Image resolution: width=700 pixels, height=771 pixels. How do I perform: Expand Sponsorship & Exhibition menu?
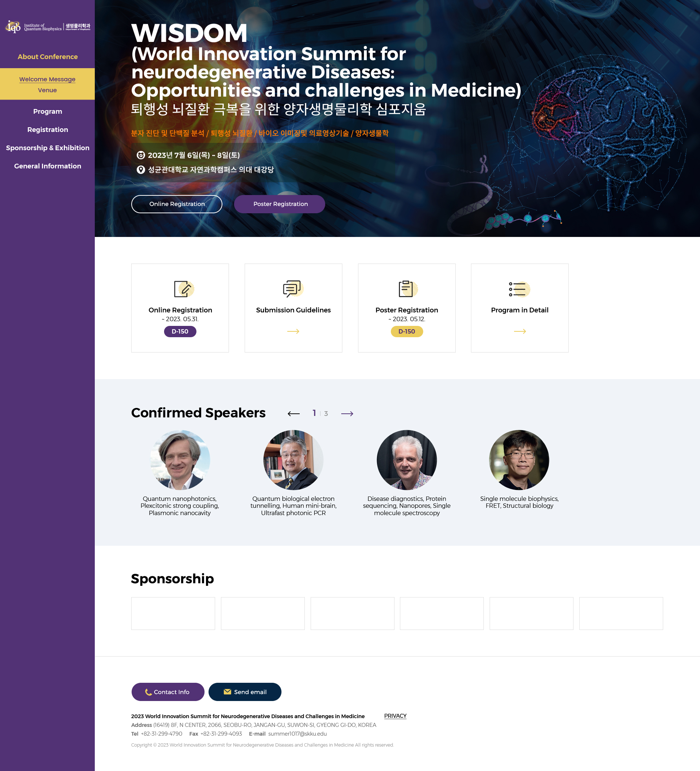tap(47, 148)
